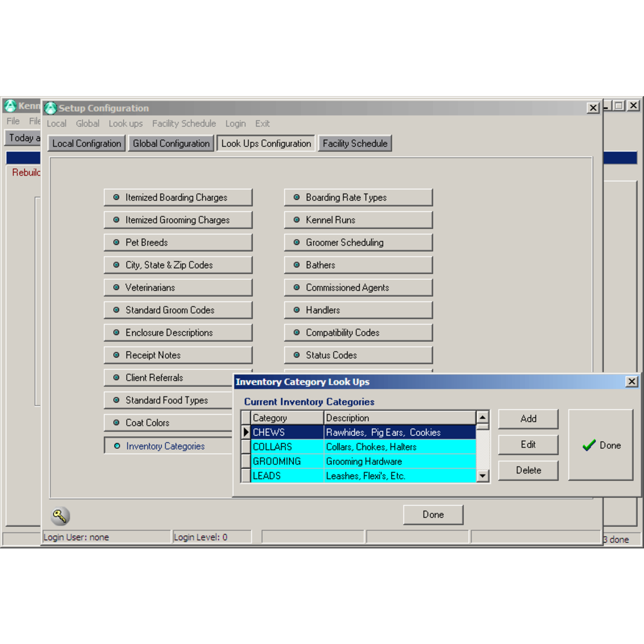
Task: Open the Veterinarians look up
Action: pos(178,288)
